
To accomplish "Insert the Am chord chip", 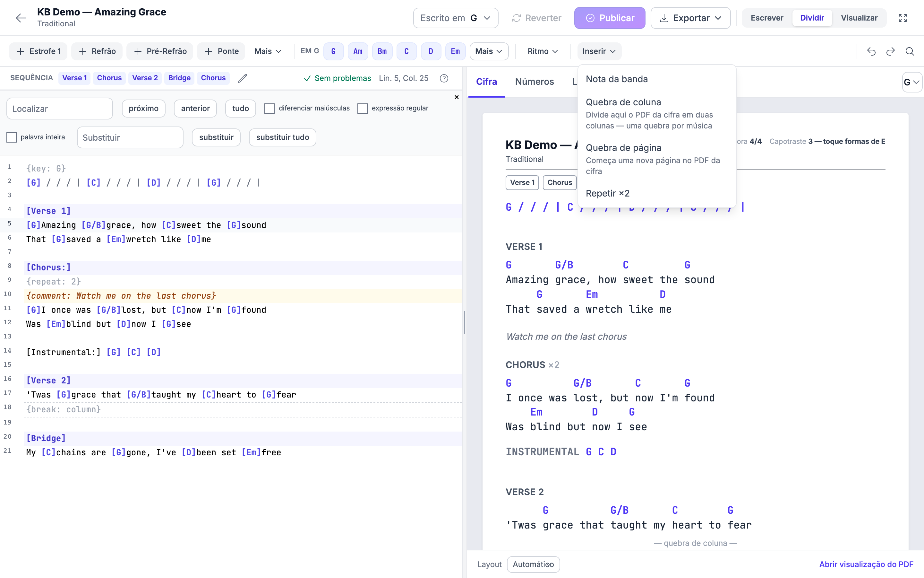I will pos(358,51).
